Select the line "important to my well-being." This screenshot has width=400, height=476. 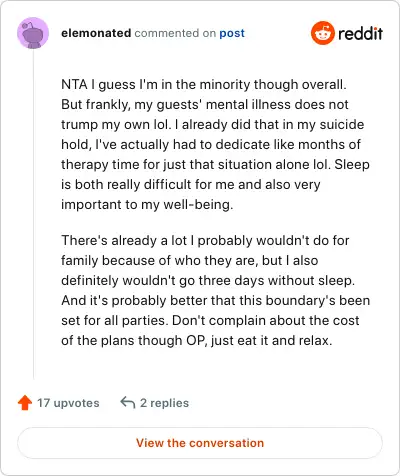[x=147, y=205]
